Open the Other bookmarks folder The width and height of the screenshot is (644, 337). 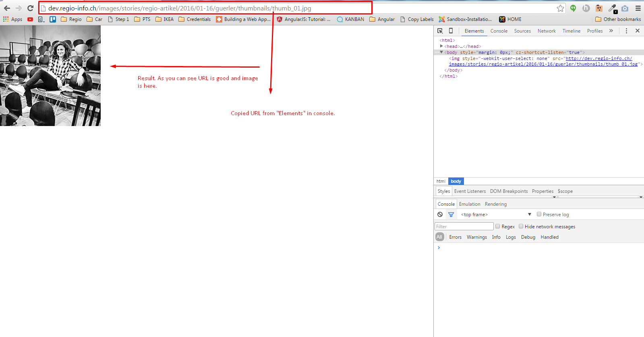pos(618,19)
